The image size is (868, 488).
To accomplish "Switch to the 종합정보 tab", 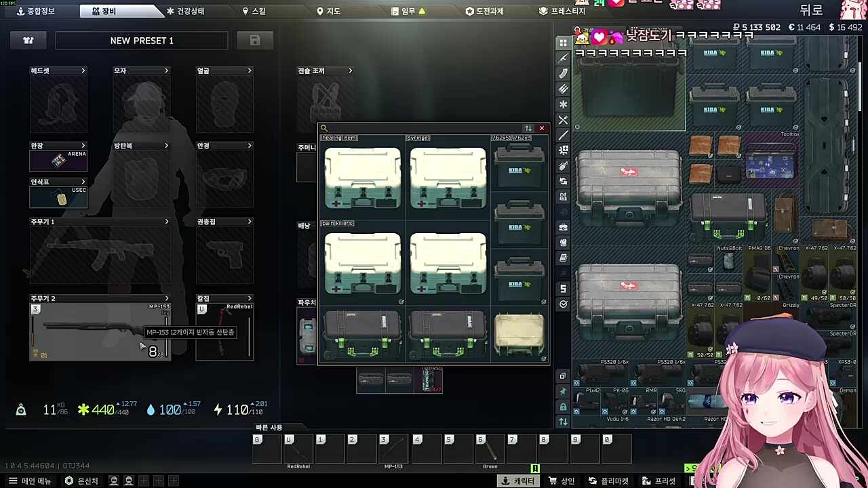I will (36, 12).
